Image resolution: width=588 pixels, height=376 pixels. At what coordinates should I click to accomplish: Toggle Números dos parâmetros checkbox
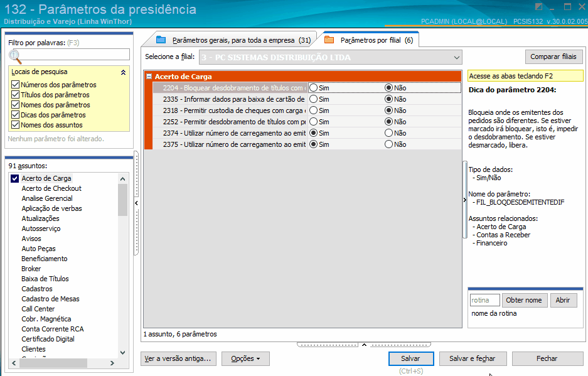pos(16,85)
